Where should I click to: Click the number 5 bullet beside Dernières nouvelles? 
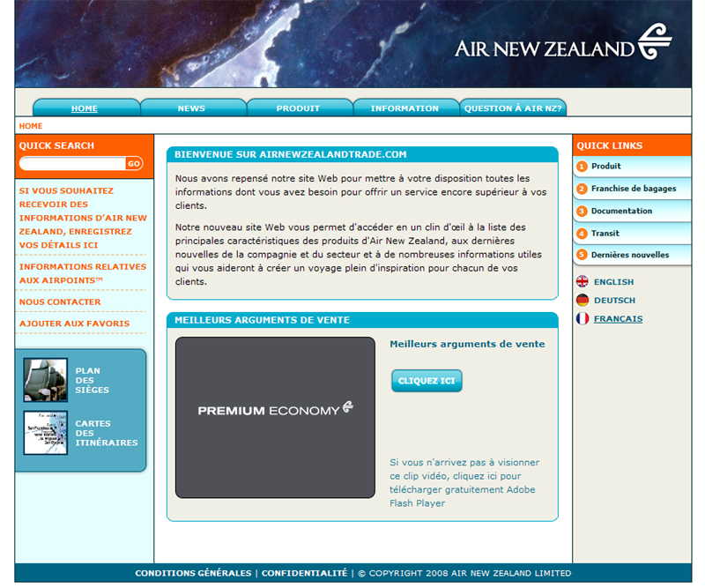(x=582, y=255)
